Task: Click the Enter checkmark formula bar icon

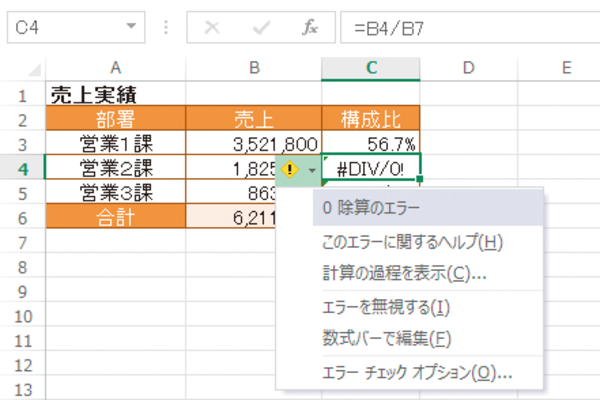Action: [x=262, y=28]
